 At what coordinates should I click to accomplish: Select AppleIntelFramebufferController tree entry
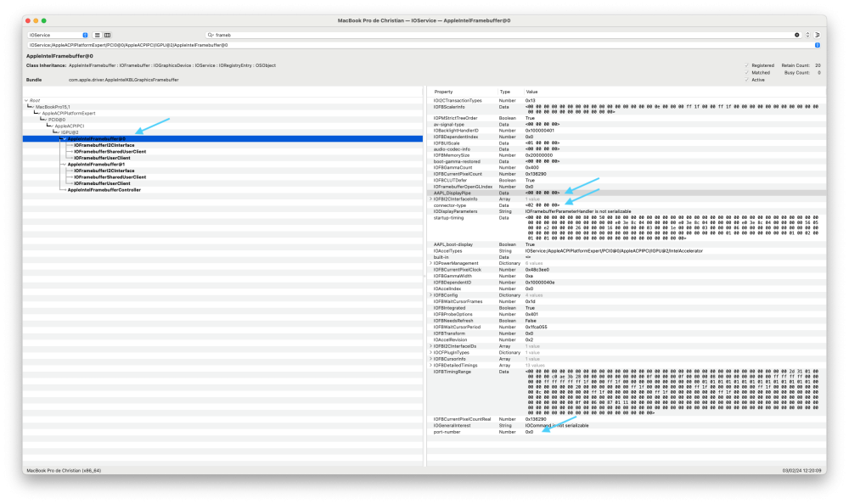(104, 190)
